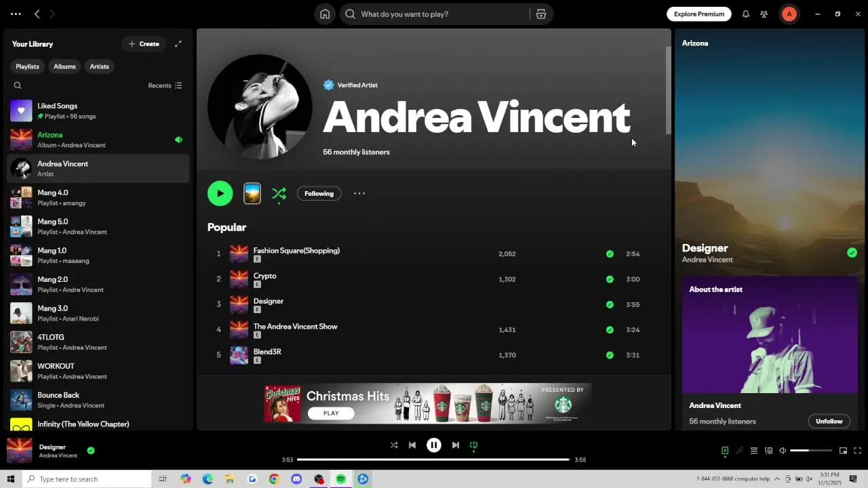
Task: Open Mang 5.0 playlist
Action: click(x=98, y=226)
